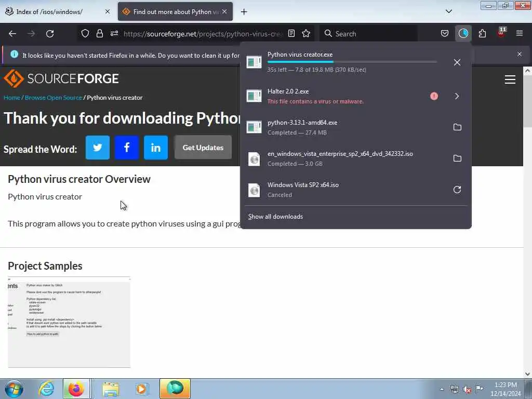The height and width of the screenshot is (399, 532).
Task: Go back with the browser back arrow
Action: [12, 34]
